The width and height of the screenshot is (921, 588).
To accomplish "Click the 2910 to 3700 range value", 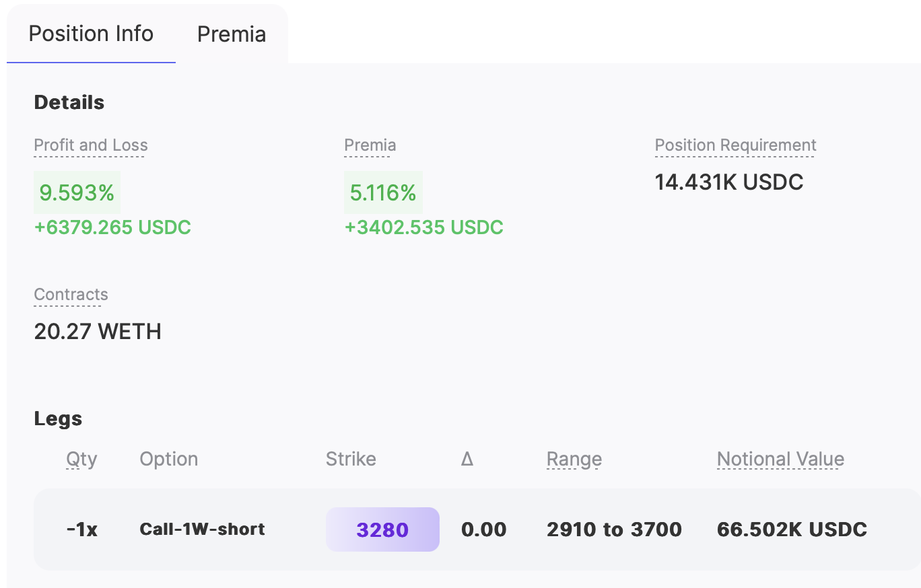I will [614, 529].
